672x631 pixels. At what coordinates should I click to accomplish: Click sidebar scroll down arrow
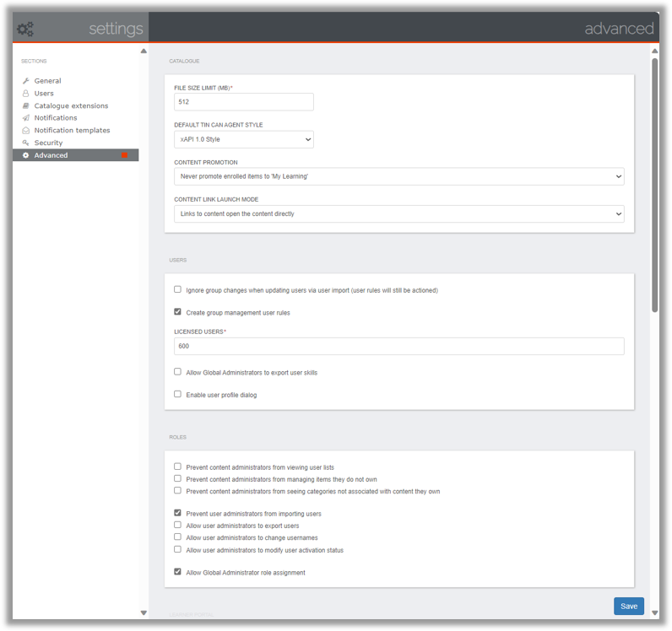click(144, 613)
